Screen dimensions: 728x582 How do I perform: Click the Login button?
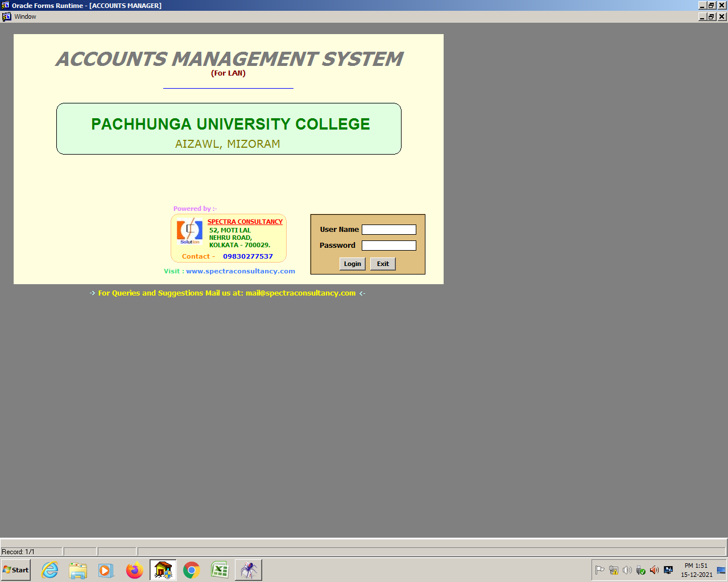tap(352, 264)
